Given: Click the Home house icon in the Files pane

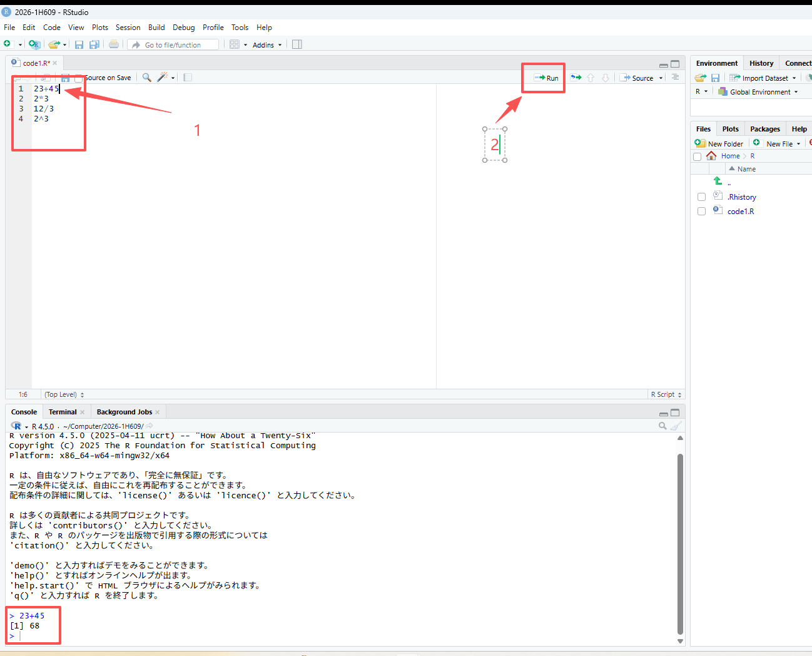Looking at the screenshot, I should coord(711,156).
